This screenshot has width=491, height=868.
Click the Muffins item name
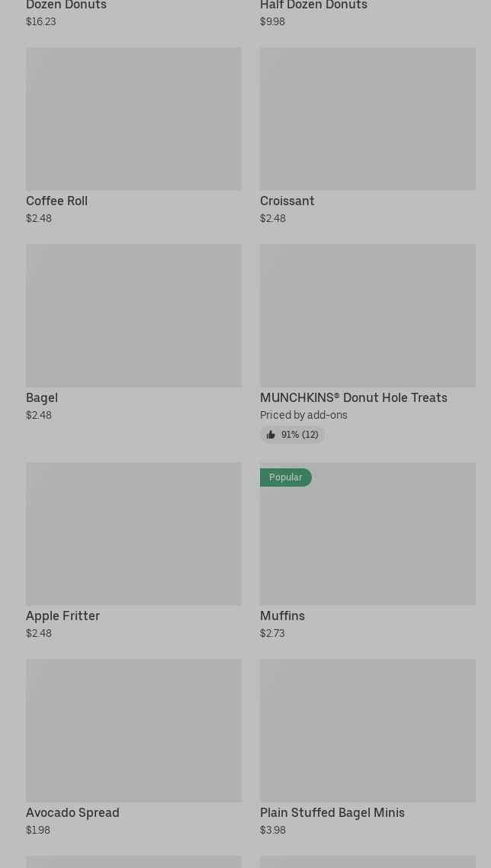[283, 616]
